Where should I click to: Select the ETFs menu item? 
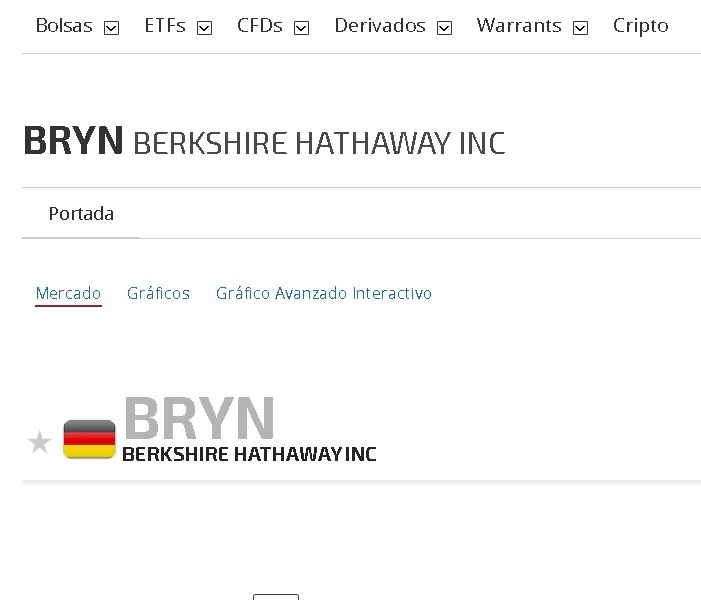click(165, 26)
